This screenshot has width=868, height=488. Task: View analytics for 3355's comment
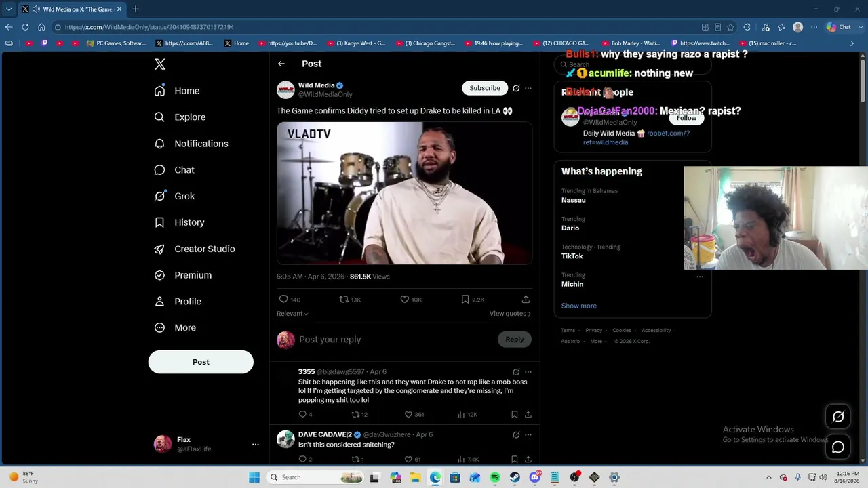pyautogui.click(x=462, y=415)
